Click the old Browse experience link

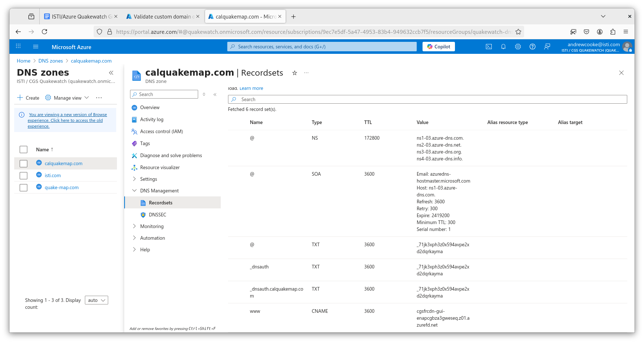(x=67, y=120)
